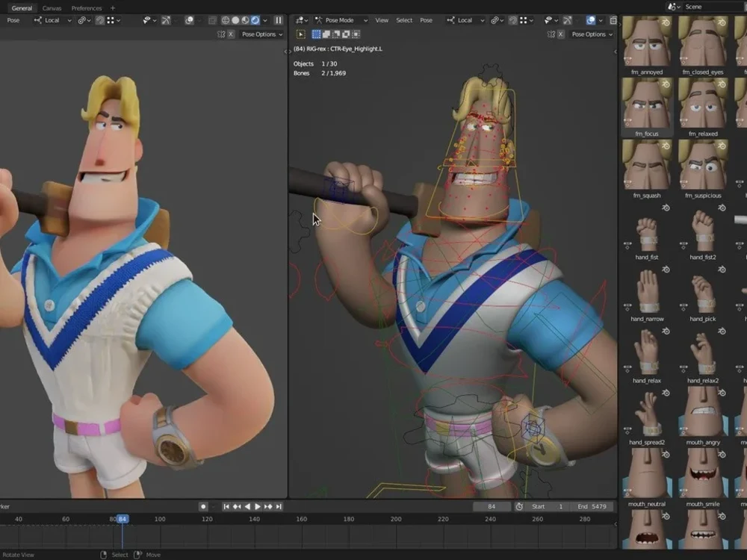Jump to the first frame of playback
The height and width of the screenshot is (560, 747).
pyautogui.click(x=226, y=507)
